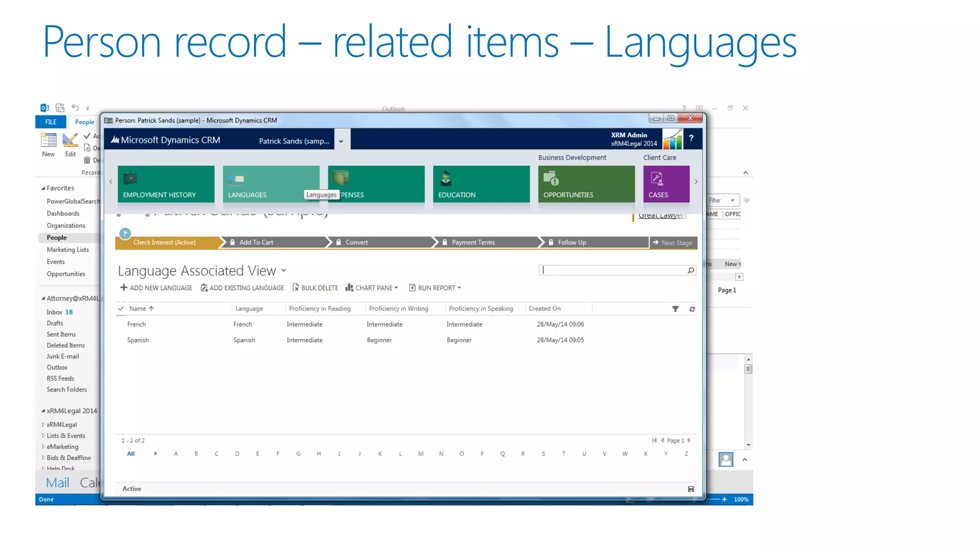
Task: Sort by Created On column header
Action: click(545, 309)
